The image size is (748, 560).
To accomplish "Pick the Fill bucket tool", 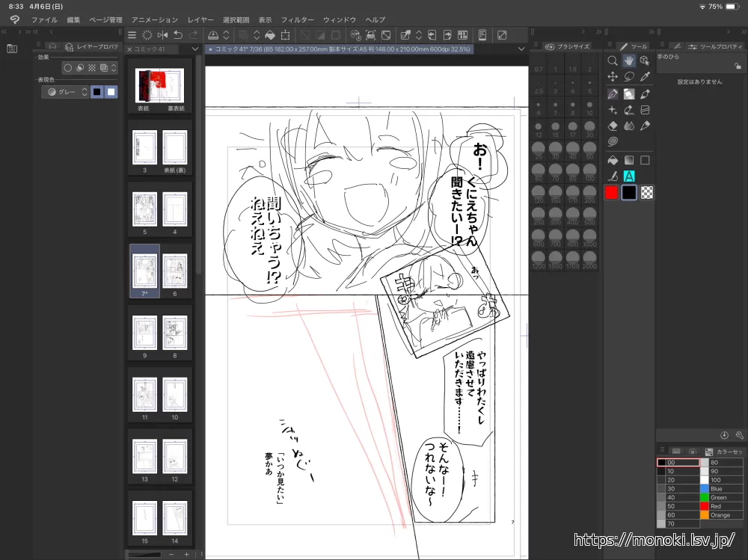I will [613, 160].
